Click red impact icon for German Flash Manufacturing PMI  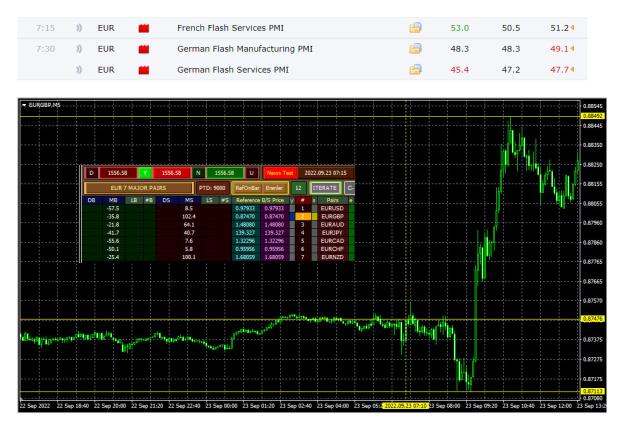coord(143,49)
